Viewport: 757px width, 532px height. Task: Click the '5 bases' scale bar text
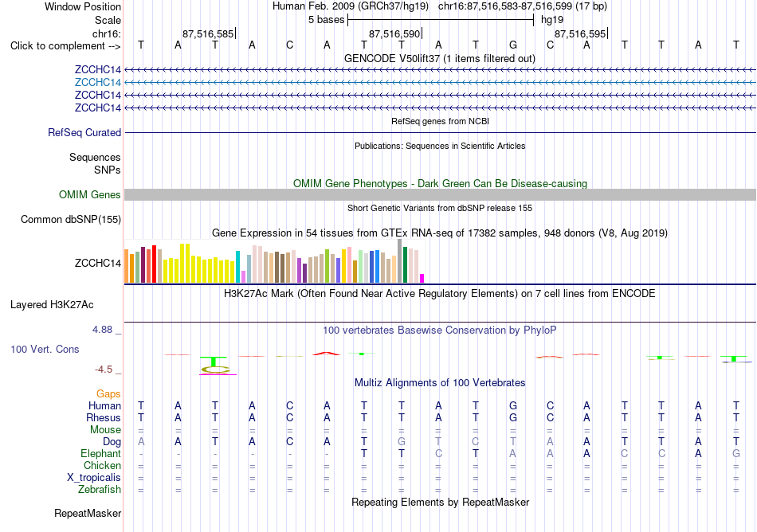(327, 20)
